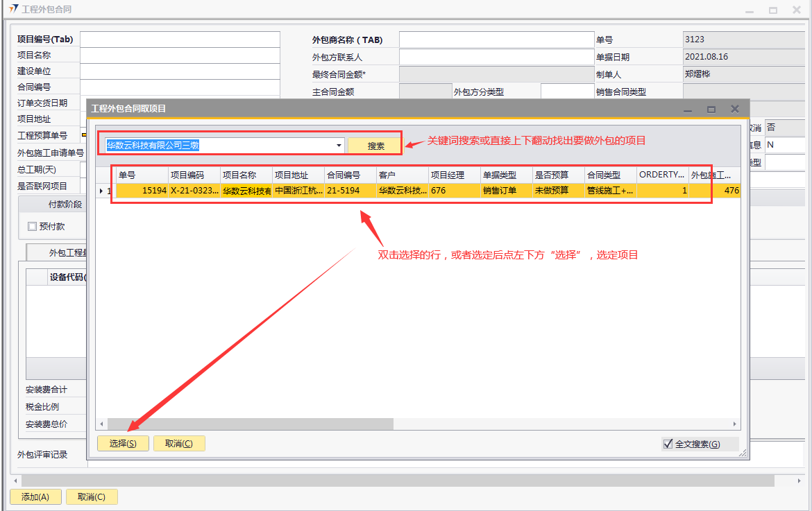Click the 合同类型 column header

coord(610,175)
